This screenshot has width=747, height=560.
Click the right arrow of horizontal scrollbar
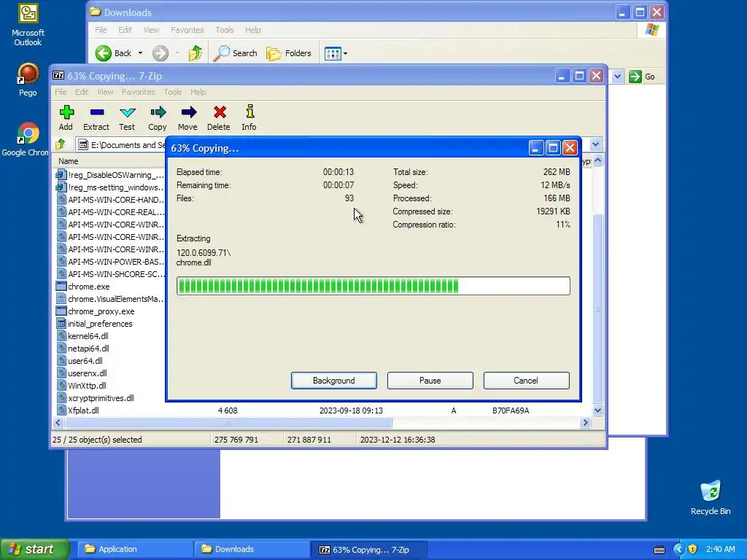click(586, 422)
